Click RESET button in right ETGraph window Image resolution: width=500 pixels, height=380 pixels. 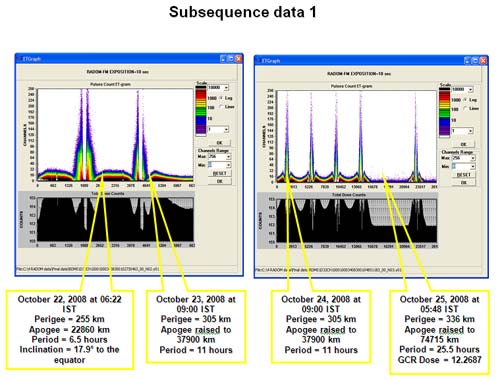[464, 175]
